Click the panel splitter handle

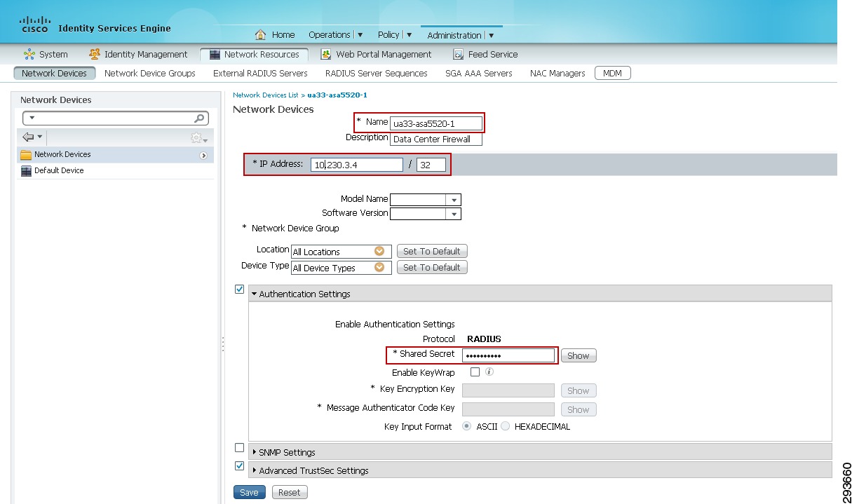[223, 344]
